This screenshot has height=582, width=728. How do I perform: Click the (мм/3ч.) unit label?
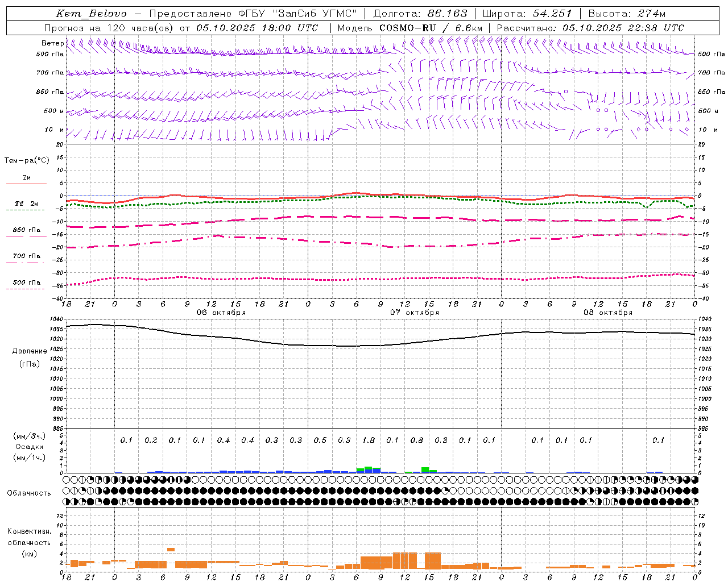pyautogui.click(x=30, y=436)
